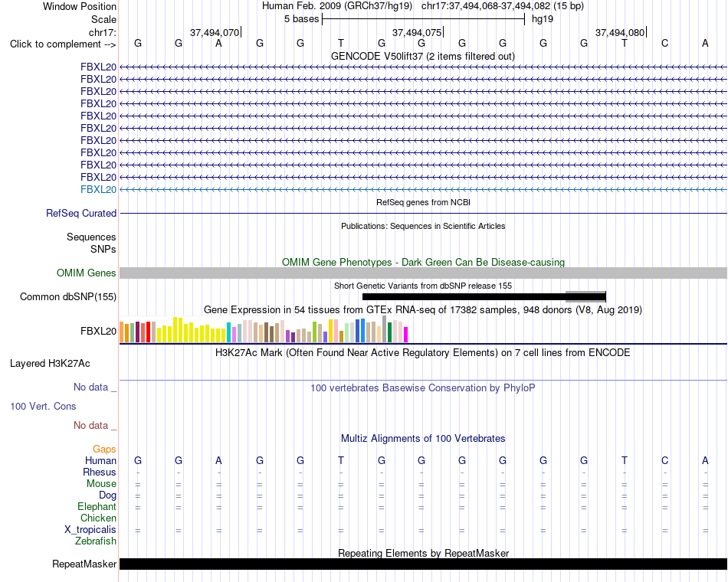Open the RefSeq Curated track label

80,213
